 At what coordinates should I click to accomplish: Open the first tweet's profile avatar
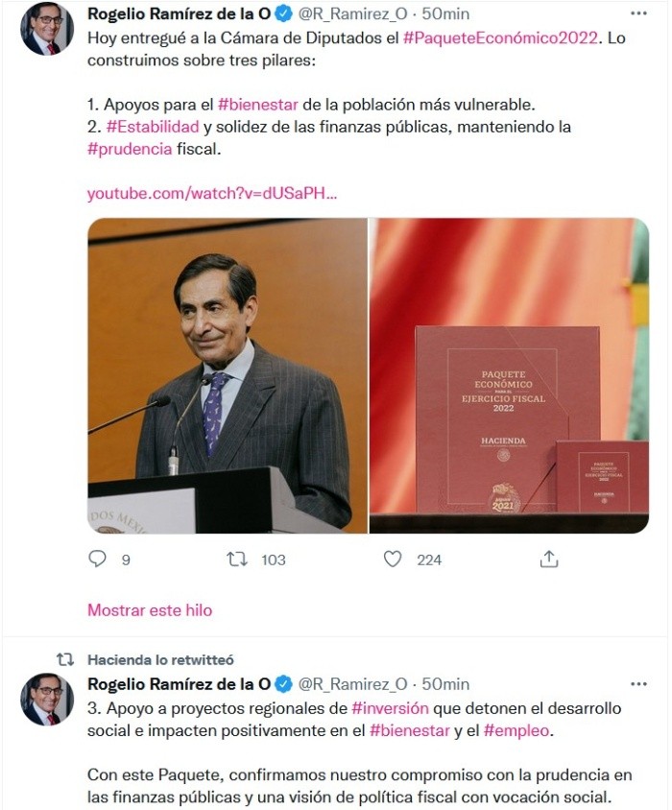[47, 29]
